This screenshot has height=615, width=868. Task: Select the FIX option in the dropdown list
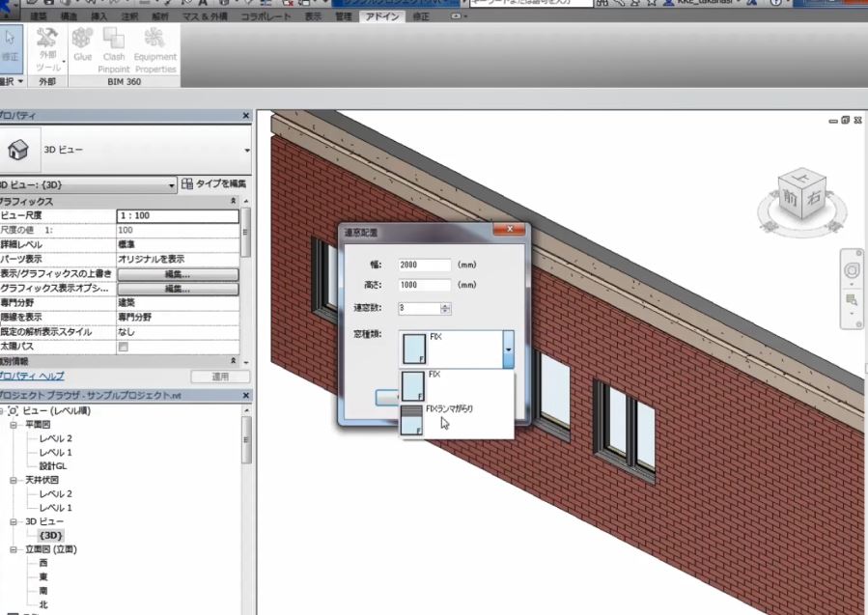click(456, 384)
